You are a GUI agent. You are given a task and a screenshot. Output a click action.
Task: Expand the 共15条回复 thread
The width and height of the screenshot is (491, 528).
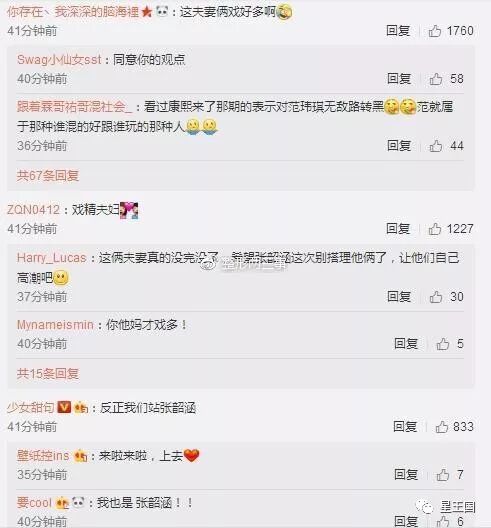tap(48, 373)
